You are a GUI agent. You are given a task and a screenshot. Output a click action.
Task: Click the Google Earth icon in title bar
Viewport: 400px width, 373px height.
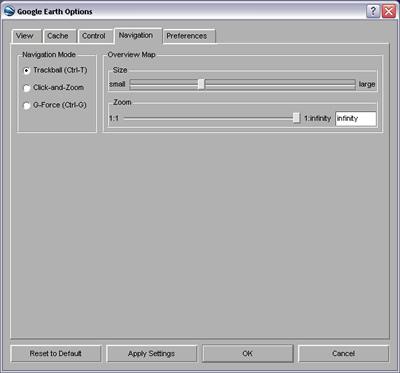click(9, 11)
